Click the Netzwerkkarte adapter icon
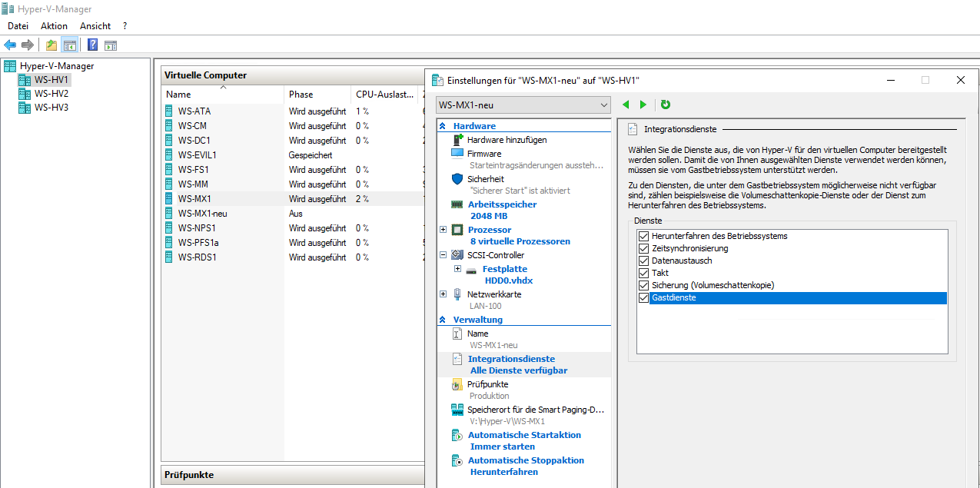 click(457, 294)
